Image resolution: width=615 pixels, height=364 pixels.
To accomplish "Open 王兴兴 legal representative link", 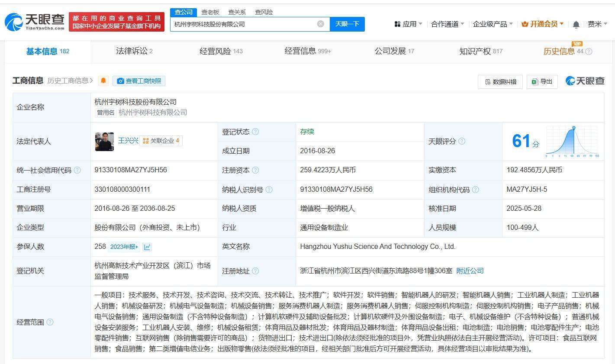I will [128, 141].
